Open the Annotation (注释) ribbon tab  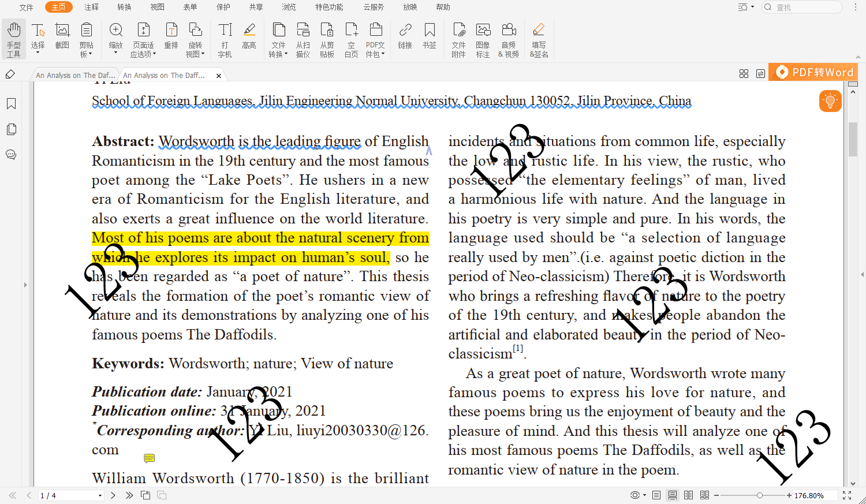pos(91,7)
